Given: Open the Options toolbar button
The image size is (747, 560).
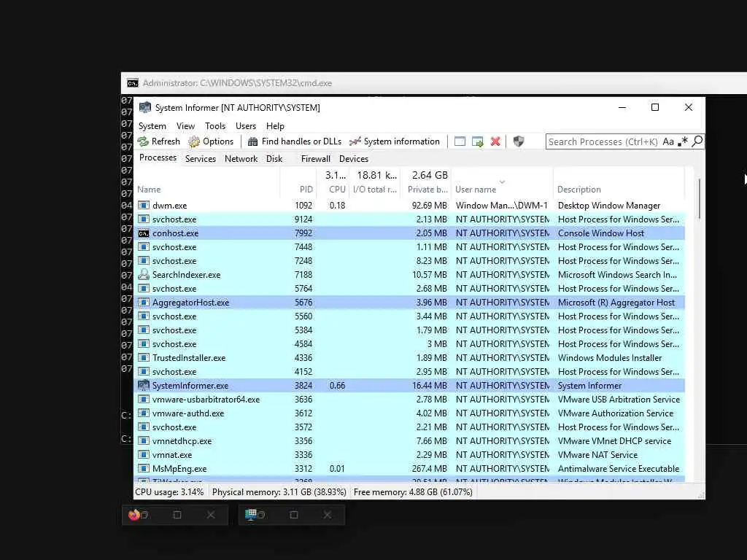Looking at the screenshot, I should coord(211,141).
